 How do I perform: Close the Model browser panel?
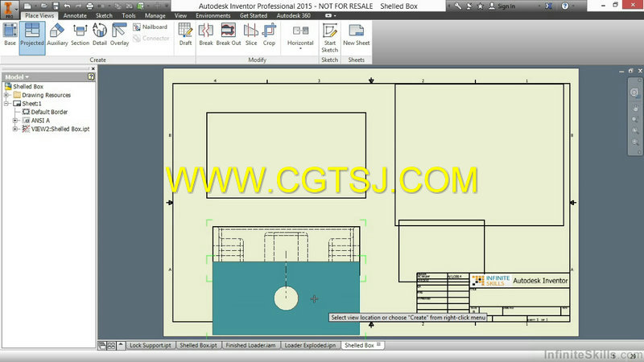pyautogui.click(x=93, y=68)
